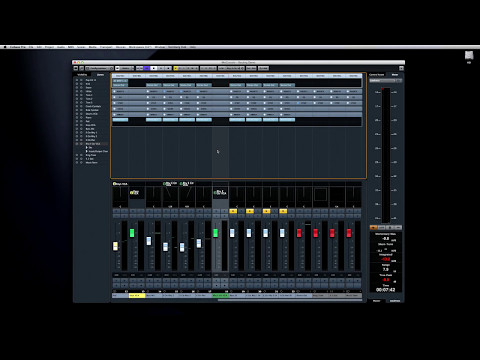The height and width of the screenshot is (360, 480).
Task: Click the horizontal scrollbar below the channels
Action: pos(290,300)
